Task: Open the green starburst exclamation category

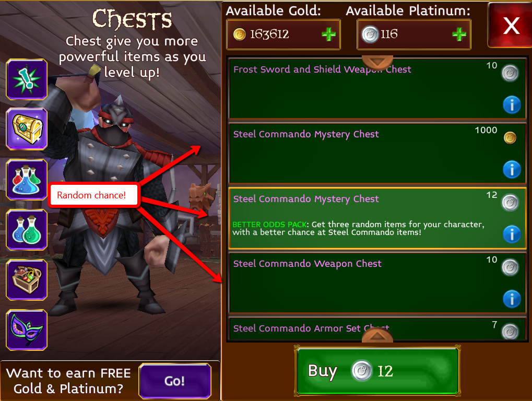Action: [x=27, y=79]
